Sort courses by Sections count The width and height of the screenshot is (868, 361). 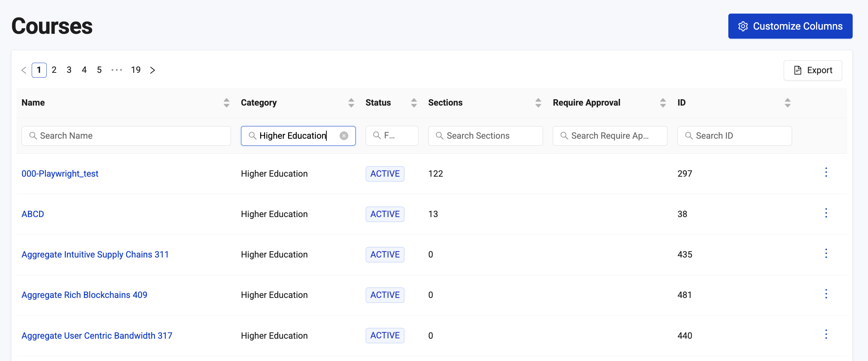pyautogui.click(x=538, y=103)
